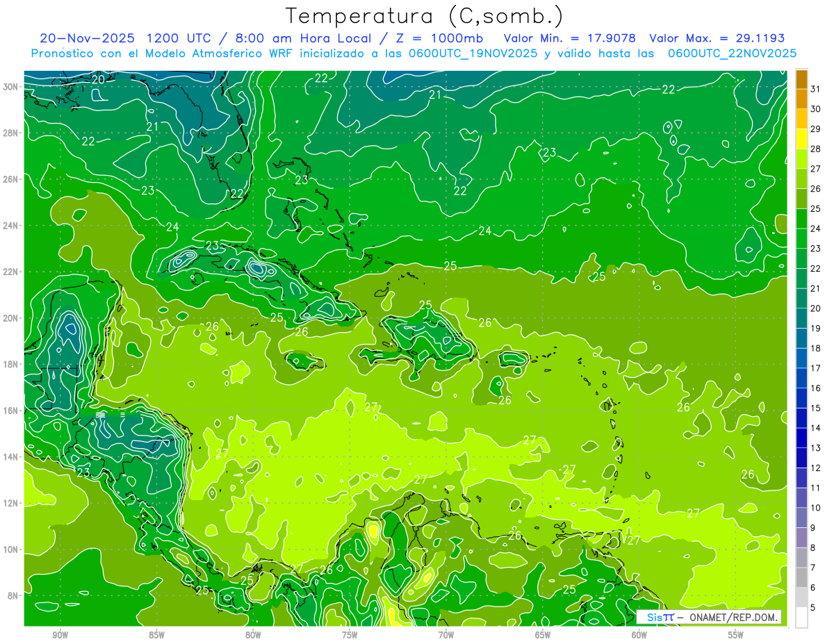
Task: Click the 24N latitude axis label
Action: coord(10,225)
